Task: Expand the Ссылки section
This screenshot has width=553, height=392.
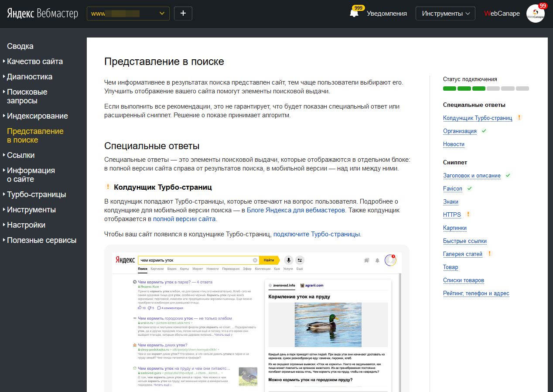Action: point(20,155)
